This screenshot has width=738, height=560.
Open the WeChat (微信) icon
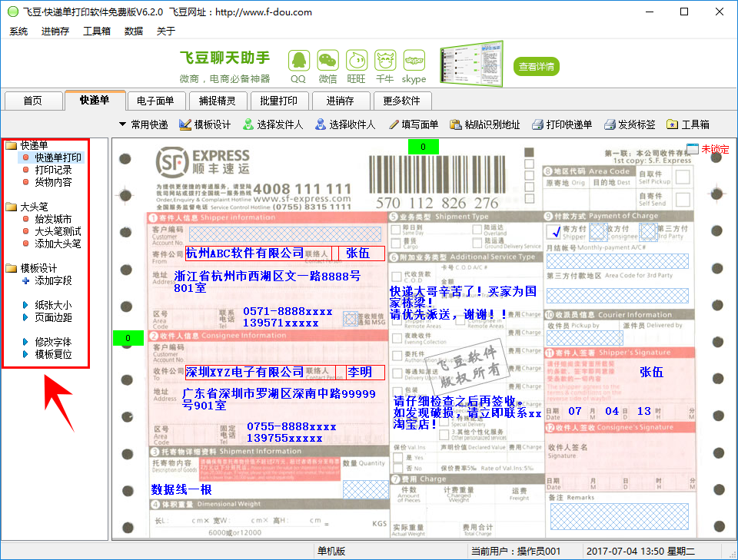[327, 61]
